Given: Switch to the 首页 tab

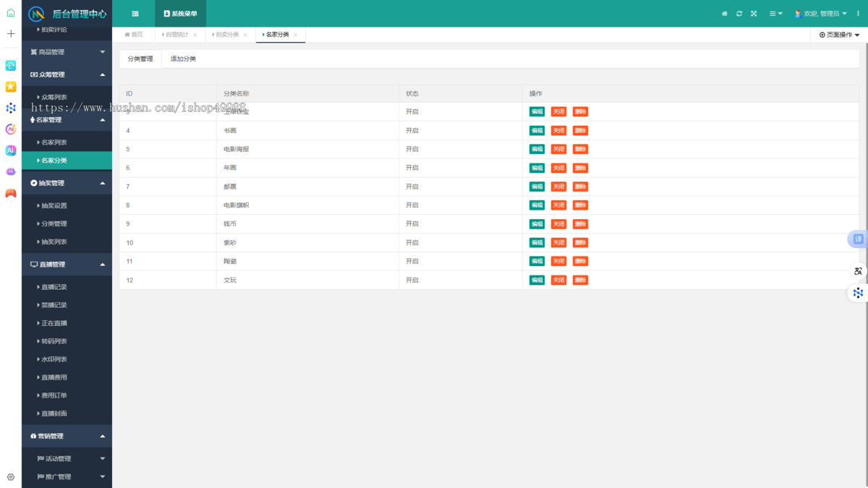Looking at the screenshot, I should point(134,35).
